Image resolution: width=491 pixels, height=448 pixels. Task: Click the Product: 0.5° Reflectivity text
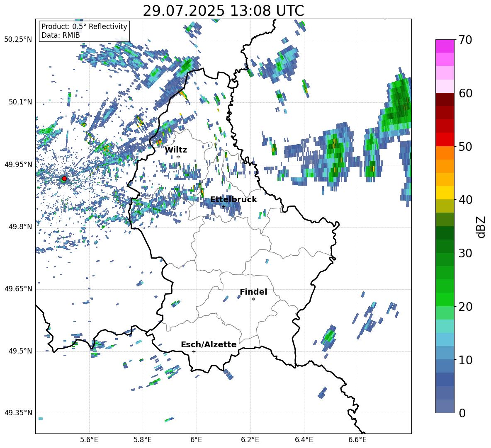pyautogui.click(x=84, y=26)
